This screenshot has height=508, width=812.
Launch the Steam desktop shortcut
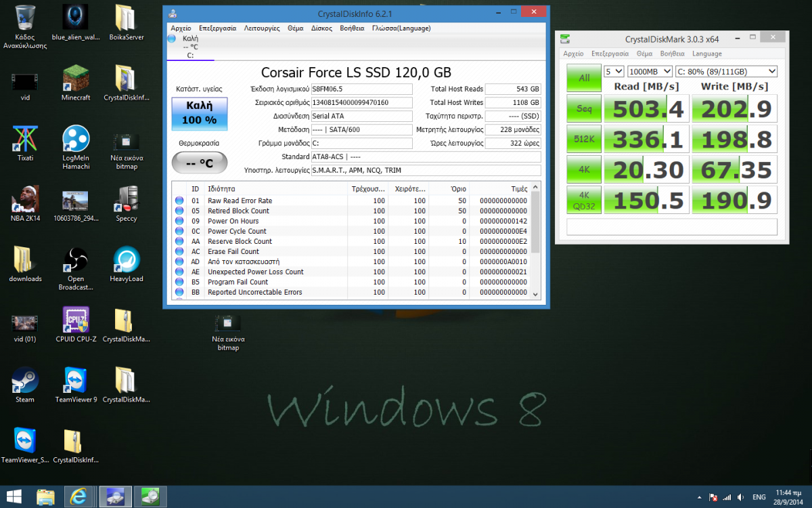[x=25, y=384]
